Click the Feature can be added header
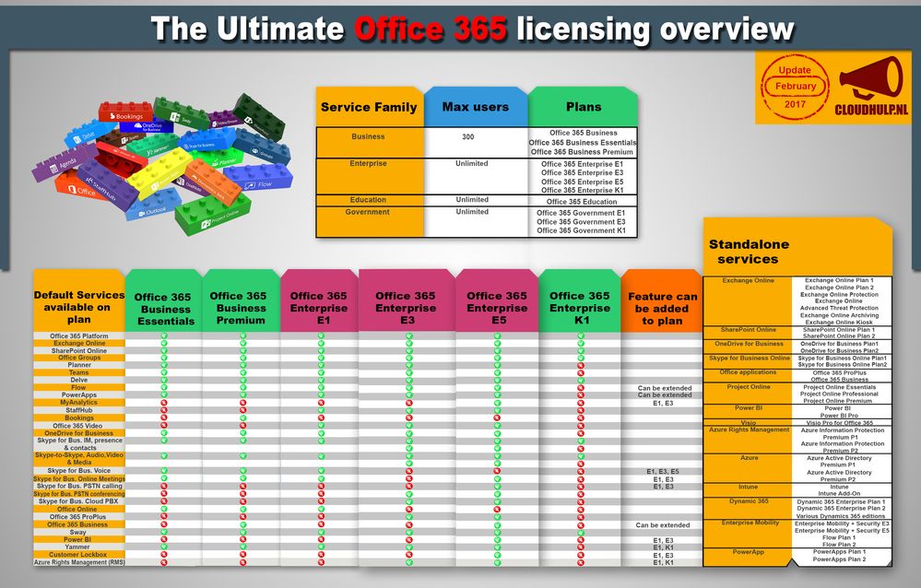The height and width of the screenshot is (588, 921). coord(662,302)
